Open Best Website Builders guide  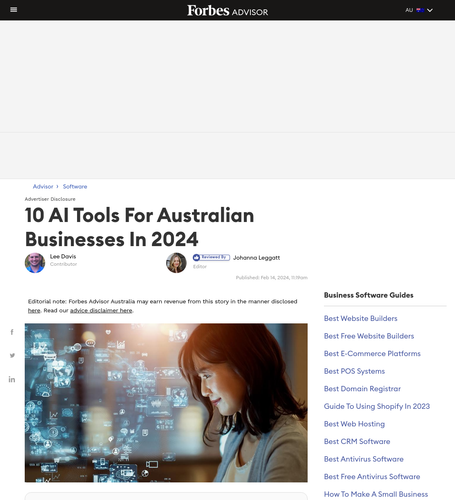coord(361,318)
